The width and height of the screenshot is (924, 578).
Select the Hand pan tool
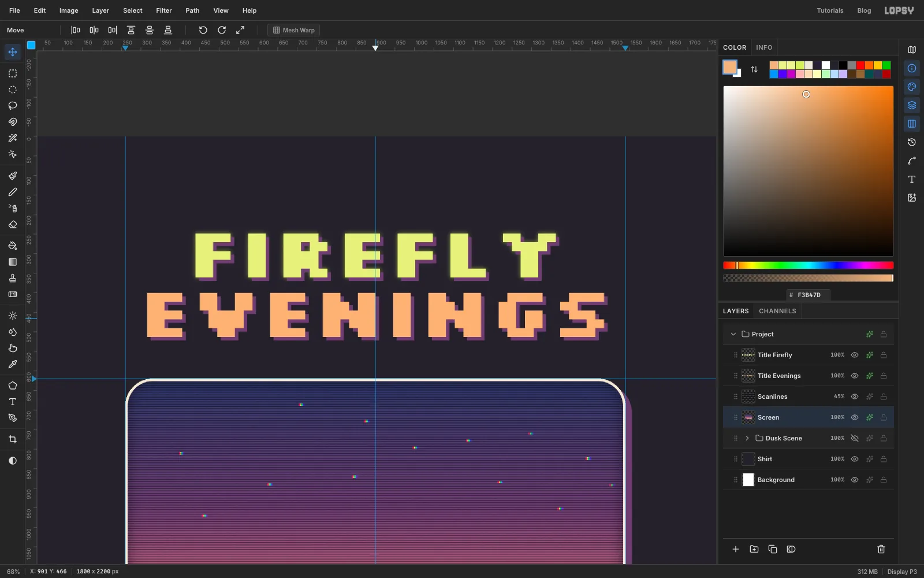point(13,348)
